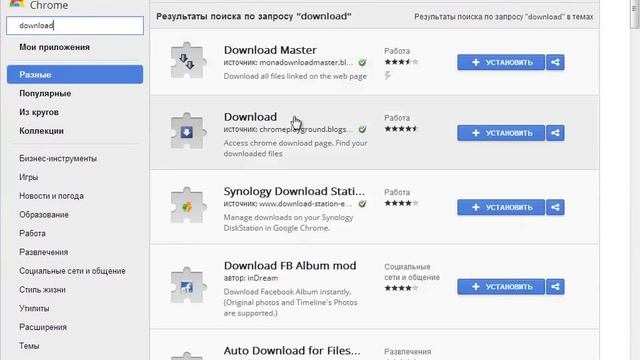Open the Download Master title link
This screenshot has height=360, width=640.
[270, 50]
